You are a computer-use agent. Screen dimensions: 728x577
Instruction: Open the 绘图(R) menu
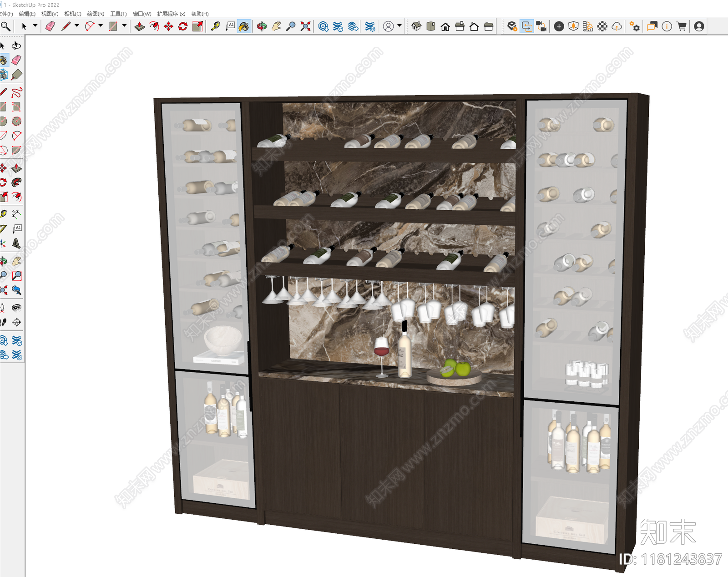click(x=96, y=14)
